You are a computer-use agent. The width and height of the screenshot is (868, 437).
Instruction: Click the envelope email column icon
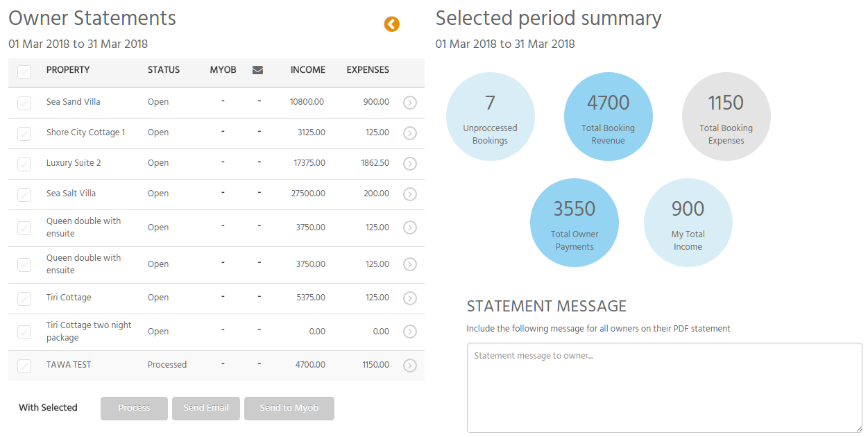tap(257, 70)
